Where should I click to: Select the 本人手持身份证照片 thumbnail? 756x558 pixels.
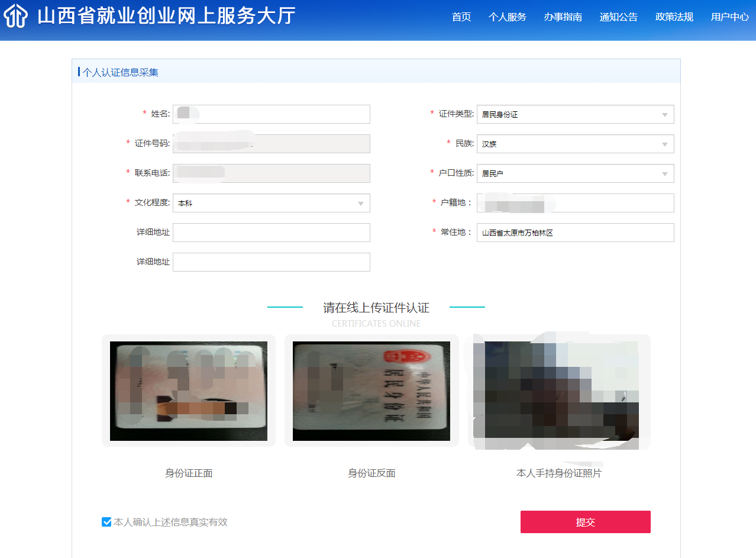point(559,391)
